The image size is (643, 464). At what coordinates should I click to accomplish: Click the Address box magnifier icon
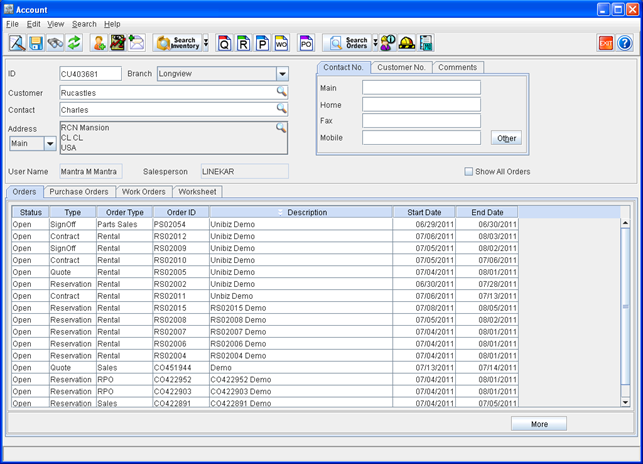281,127
